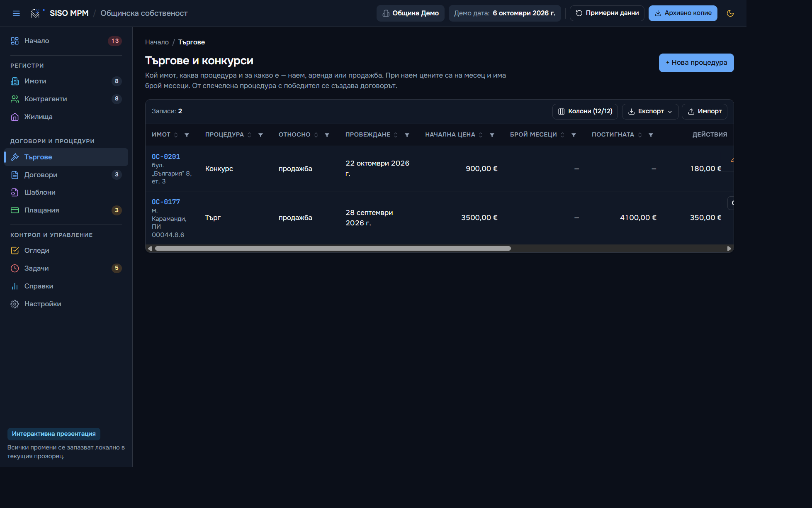
Task: Expand the Експорт dropdown
Action: (650, 111)
